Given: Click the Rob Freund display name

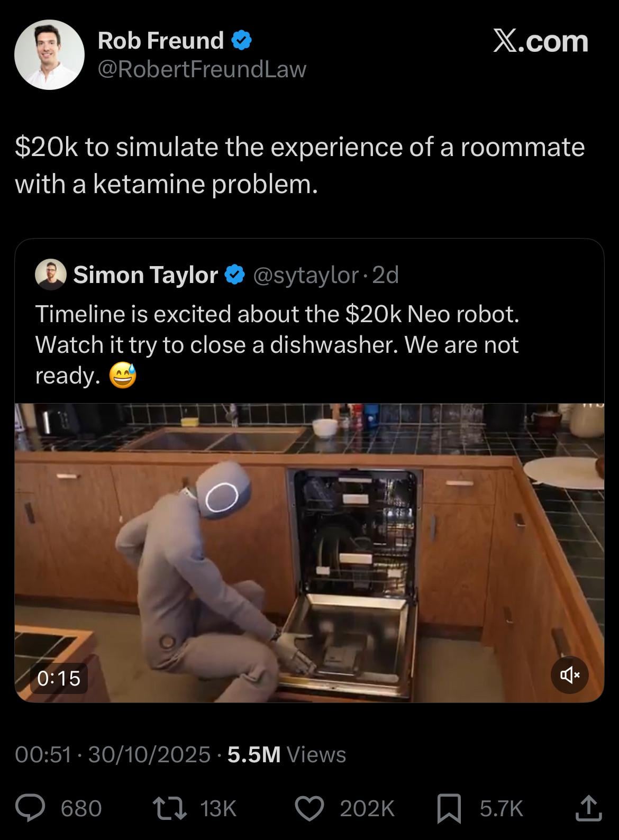Looking at the screenshot, I should coord(161,41).
